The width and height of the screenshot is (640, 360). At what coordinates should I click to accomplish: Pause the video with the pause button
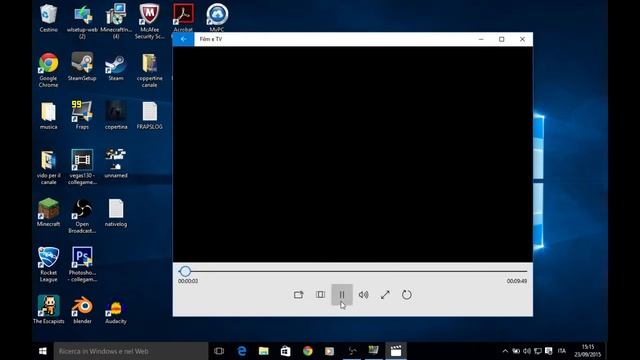coord(342,295)
